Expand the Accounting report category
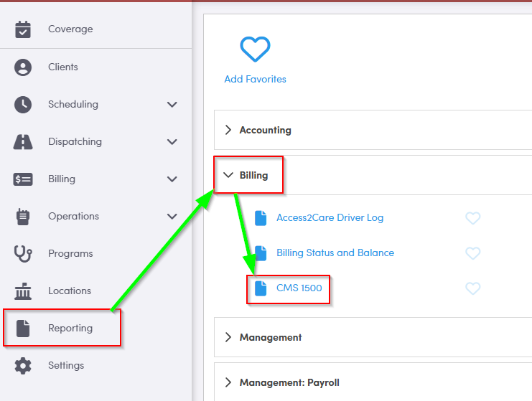Image resolution: width=532 pixels, height=401 pixels. click(265, 131)
